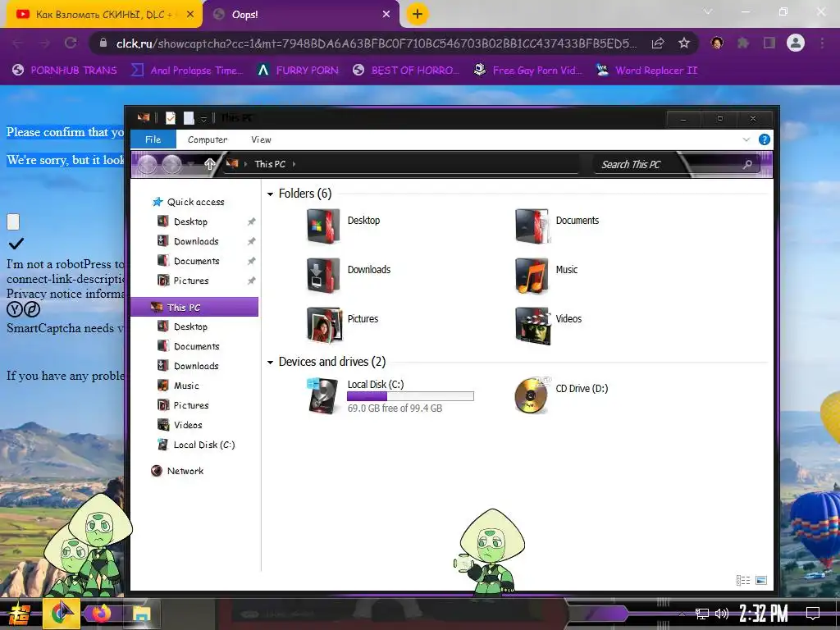Open the View ribbon tab
Screen dimensions: 840x630
coord(261,139)
